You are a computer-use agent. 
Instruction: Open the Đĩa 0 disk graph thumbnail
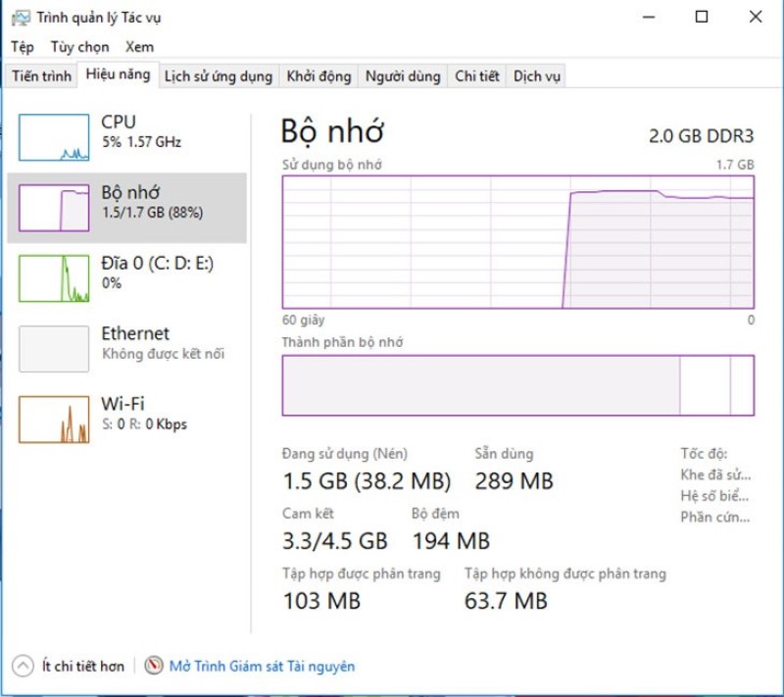tap(54, 278)
